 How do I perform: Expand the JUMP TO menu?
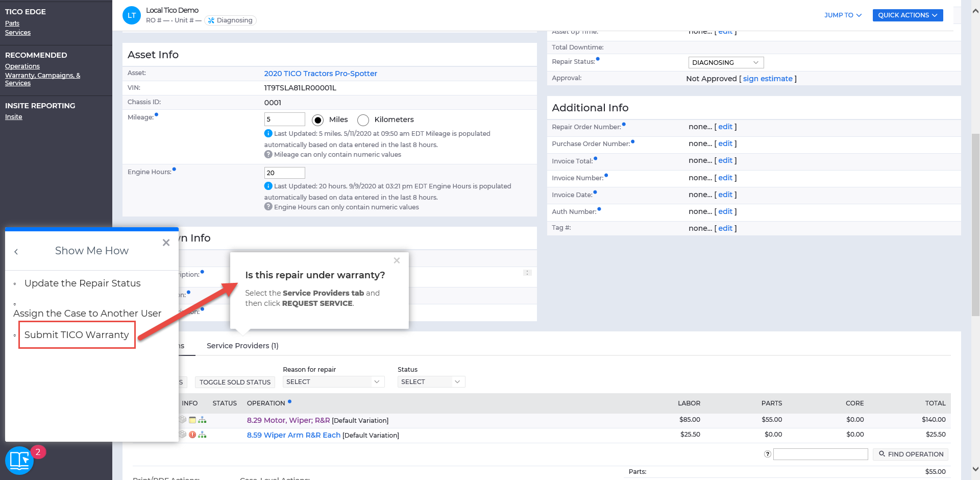(x=843, y=15)
